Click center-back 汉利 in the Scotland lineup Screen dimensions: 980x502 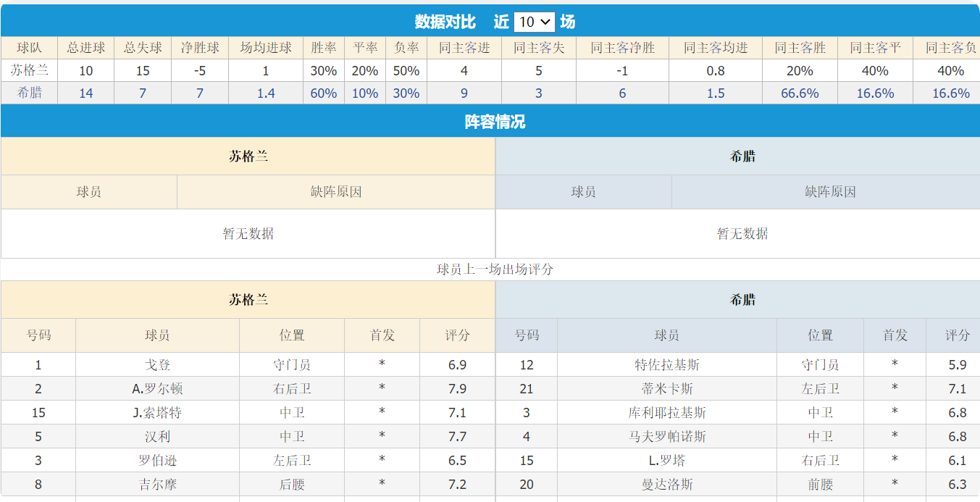(157, 436)
